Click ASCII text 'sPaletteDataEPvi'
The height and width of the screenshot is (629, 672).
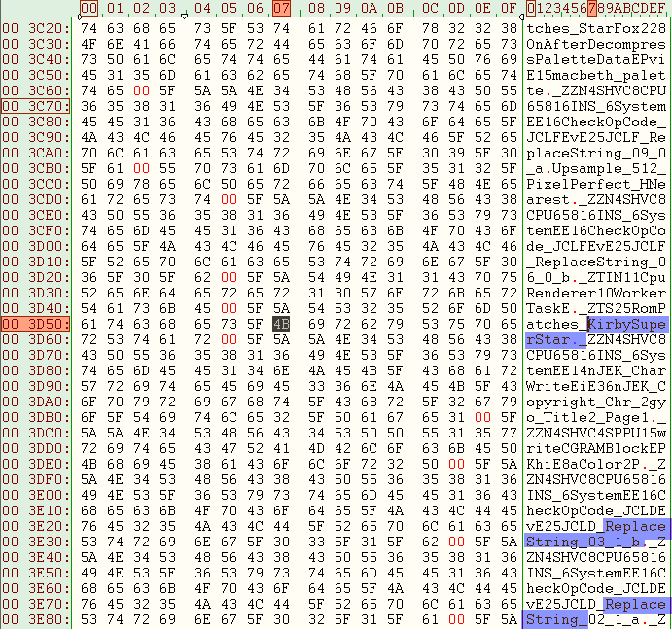tap(596, 59)
